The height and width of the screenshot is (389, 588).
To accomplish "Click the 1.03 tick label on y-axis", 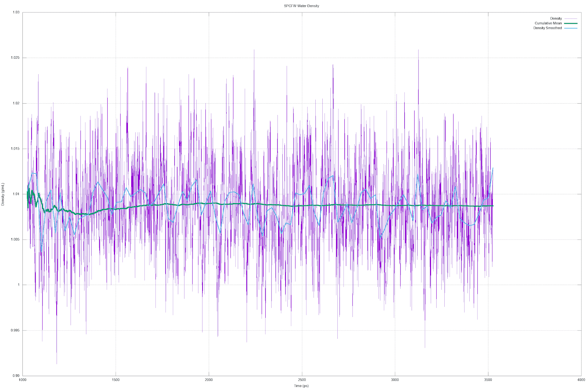I will [17, 11].
